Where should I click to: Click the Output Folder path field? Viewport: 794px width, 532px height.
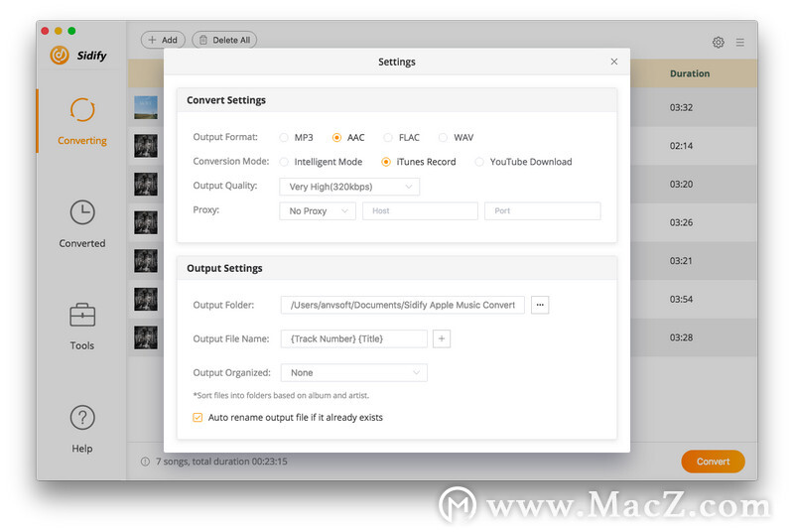point(403,305)
